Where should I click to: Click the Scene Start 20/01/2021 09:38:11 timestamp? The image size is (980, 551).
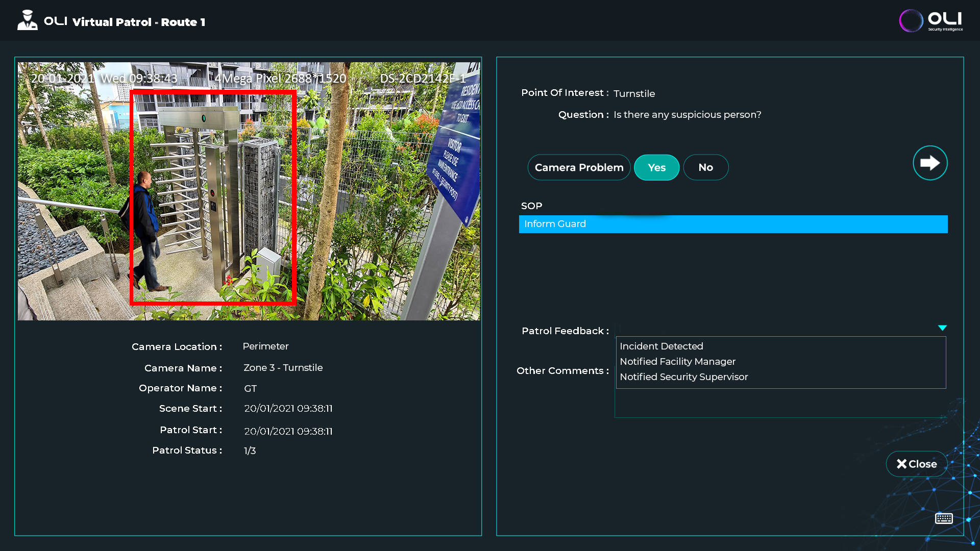(x=288, y=408)
